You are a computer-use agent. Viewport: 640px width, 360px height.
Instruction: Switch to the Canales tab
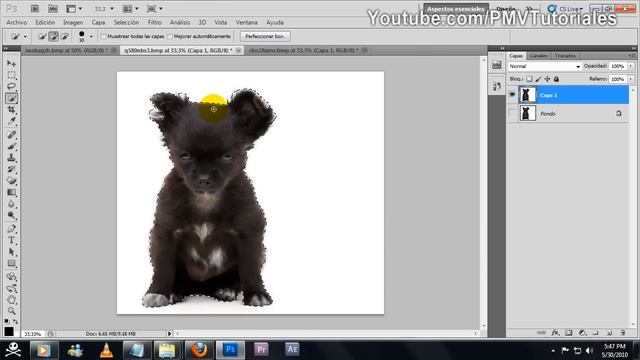click(x=538, y=56)
